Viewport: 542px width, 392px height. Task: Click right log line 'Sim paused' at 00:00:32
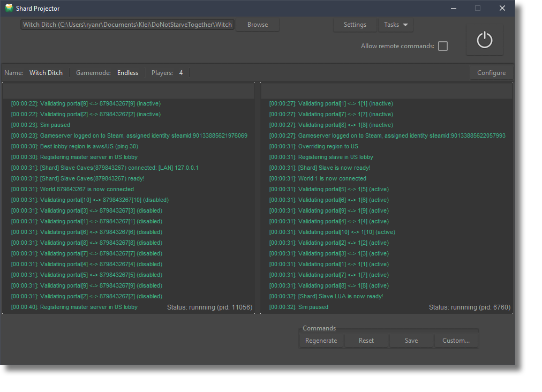299,307
